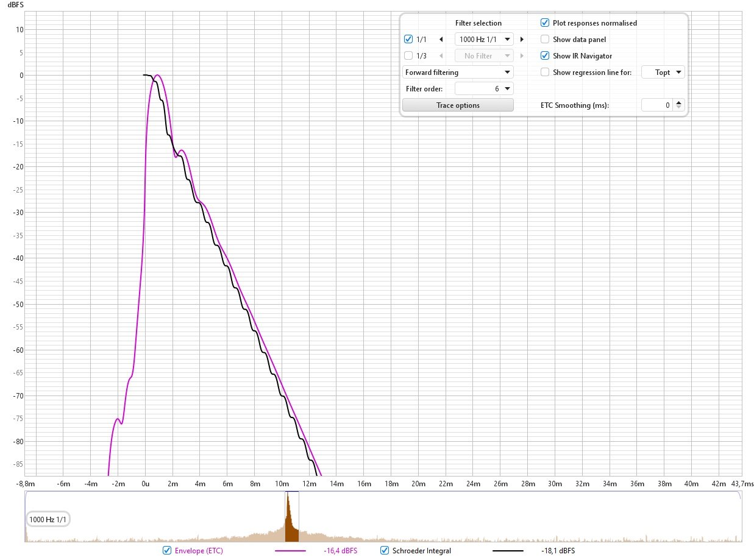
Task: Open the Trace options button
Action: [458, 105]
